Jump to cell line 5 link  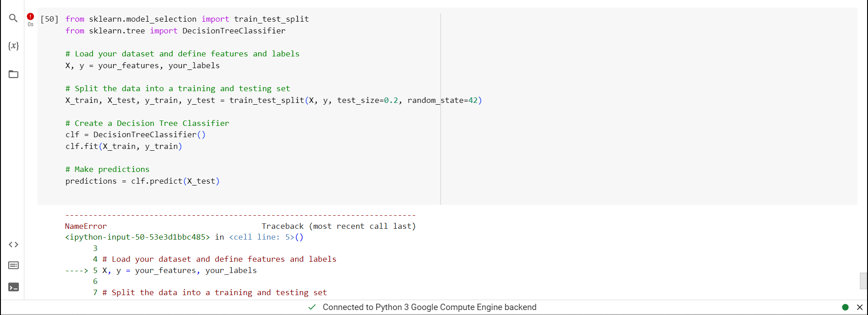(x=262, y=237)
